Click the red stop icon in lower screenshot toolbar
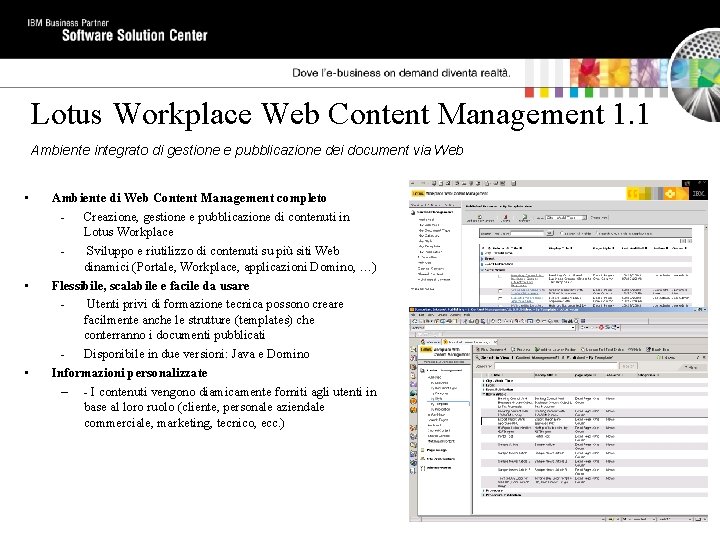This screenshot has width=720, height=540. pyautogui.click(x=601, y=327)
